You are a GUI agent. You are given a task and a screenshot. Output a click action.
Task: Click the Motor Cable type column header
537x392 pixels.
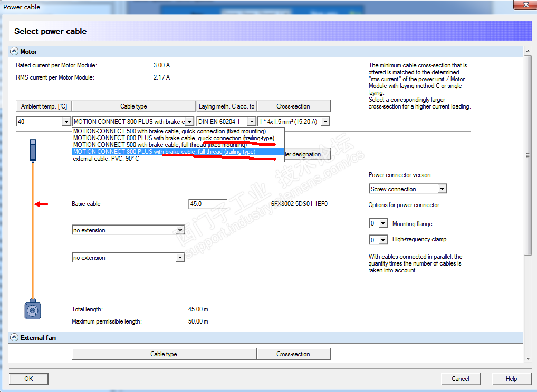point(133,106)
